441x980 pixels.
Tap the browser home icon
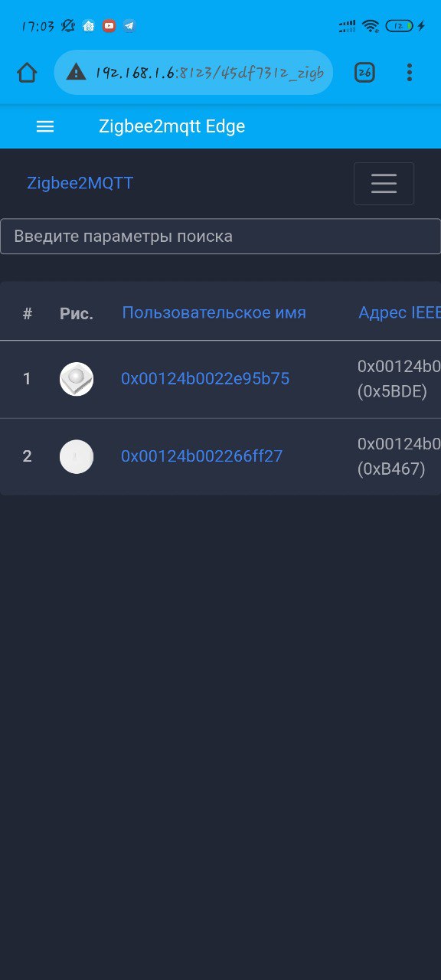(x=27, y=73)
